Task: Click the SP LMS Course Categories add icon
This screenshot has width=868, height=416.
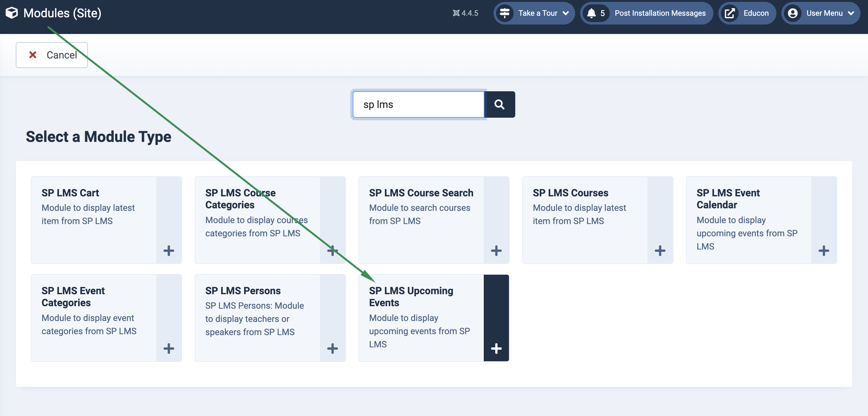Action: pos(333,250)
